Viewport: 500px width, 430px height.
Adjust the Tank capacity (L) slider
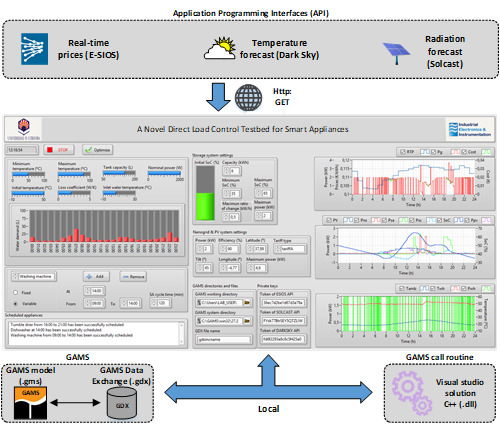119,173
